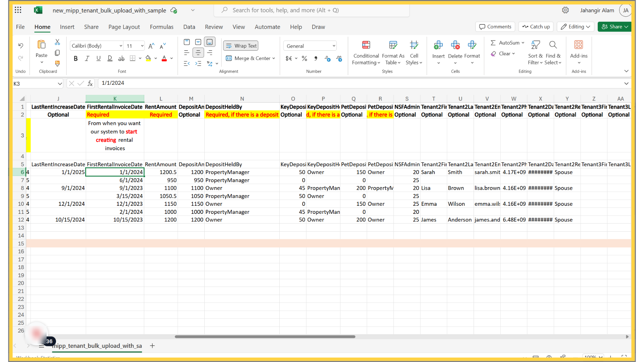This screenshot has width=644, height=362.
Task: Decrease font size with smaller A icon
Action: pos(163,46)
